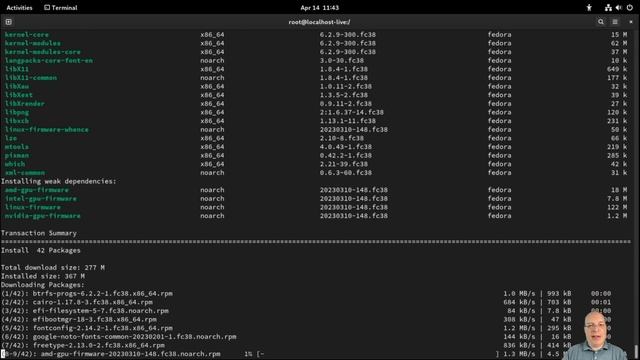Click the intel-gpu-firmware package name
Image resolution: width=640 pixels, height=360 pixels.
click(x=40, y=199)
